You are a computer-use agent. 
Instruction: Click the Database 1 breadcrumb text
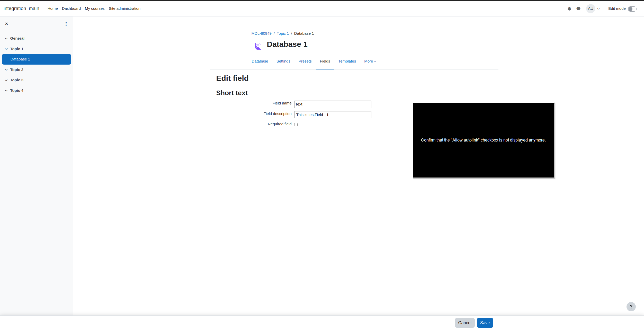304,33
